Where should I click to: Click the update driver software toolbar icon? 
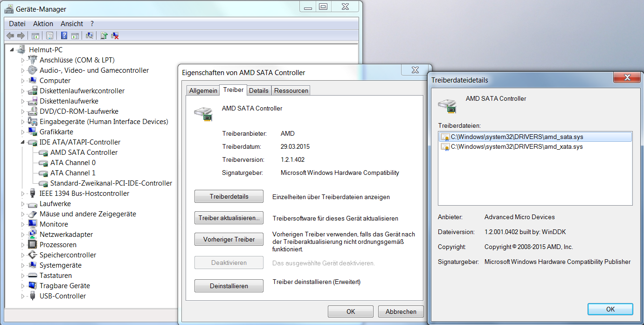[x=104, y=35]
